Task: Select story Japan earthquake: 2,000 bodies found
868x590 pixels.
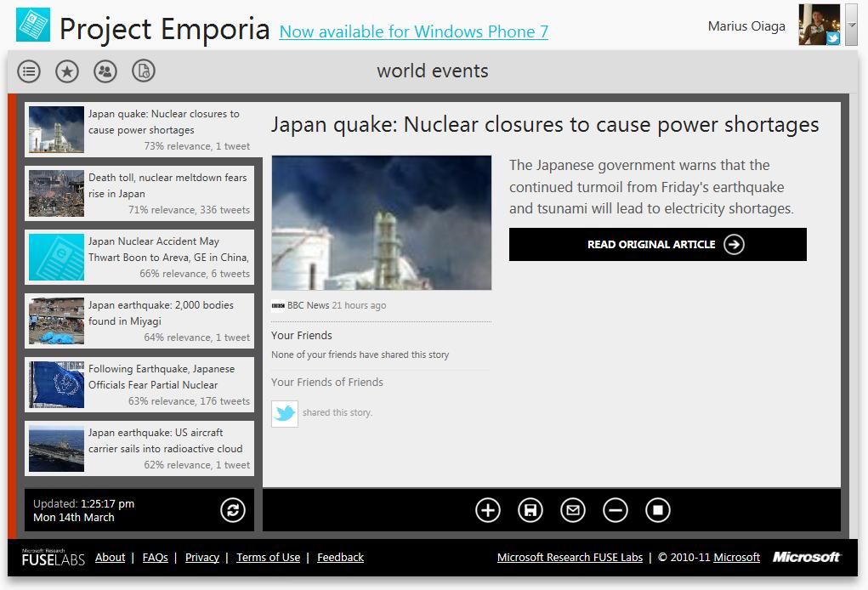Action: (x=139, y=321)
